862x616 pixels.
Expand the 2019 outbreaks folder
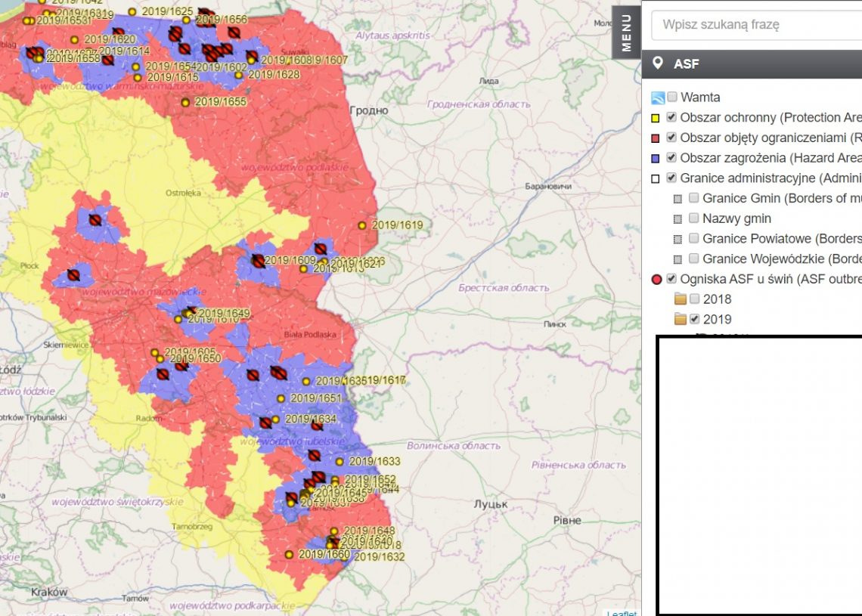tap(681, 319)
